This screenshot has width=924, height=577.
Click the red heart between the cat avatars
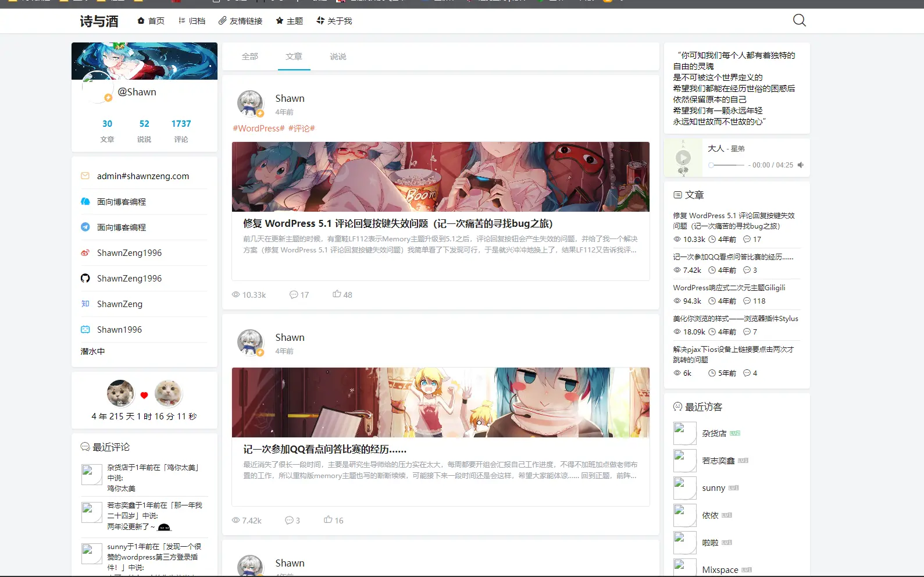[x=144, y=396]
